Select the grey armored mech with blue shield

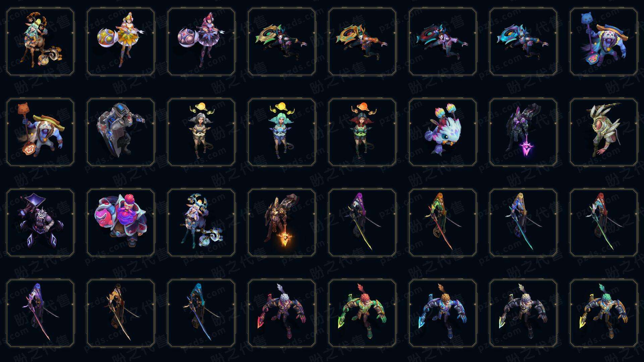tap(121, 132)
